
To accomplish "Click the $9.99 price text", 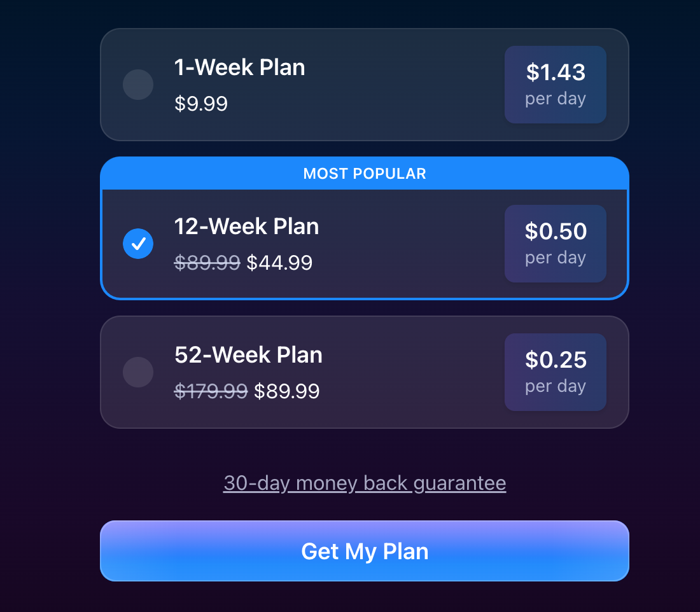I will click(x=201, y=104).
